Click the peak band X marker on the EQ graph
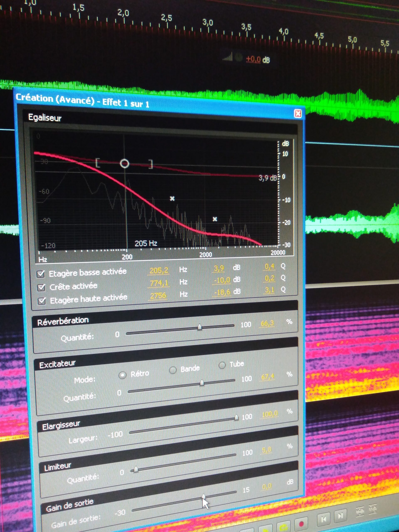 (x=172, y=198)
